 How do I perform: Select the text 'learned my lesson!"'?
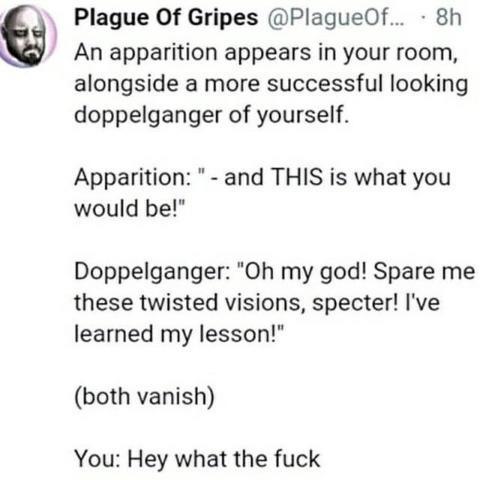[179, 334]
